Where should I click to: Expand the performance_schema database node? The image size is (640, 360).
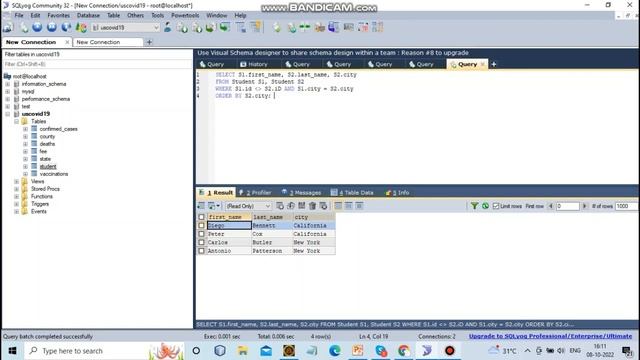8,99
